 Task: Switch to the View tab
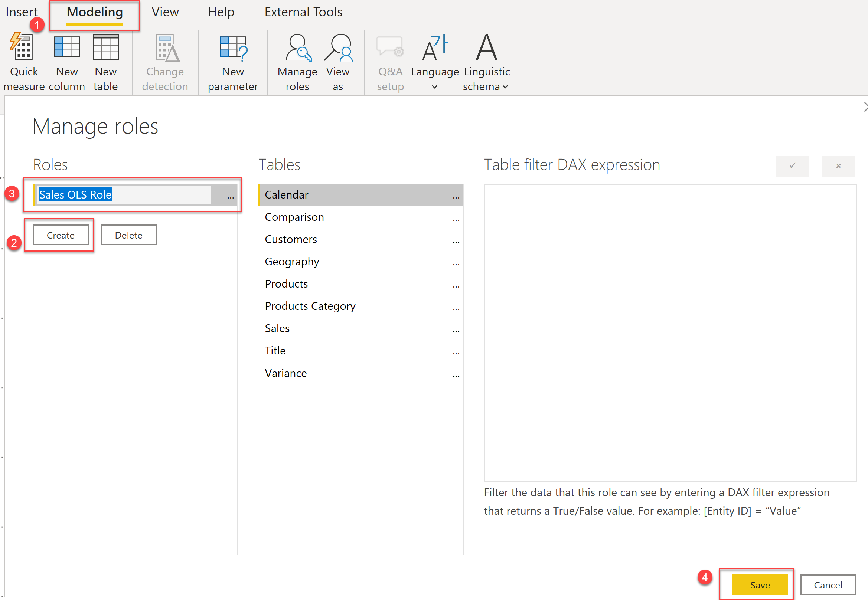165,12
